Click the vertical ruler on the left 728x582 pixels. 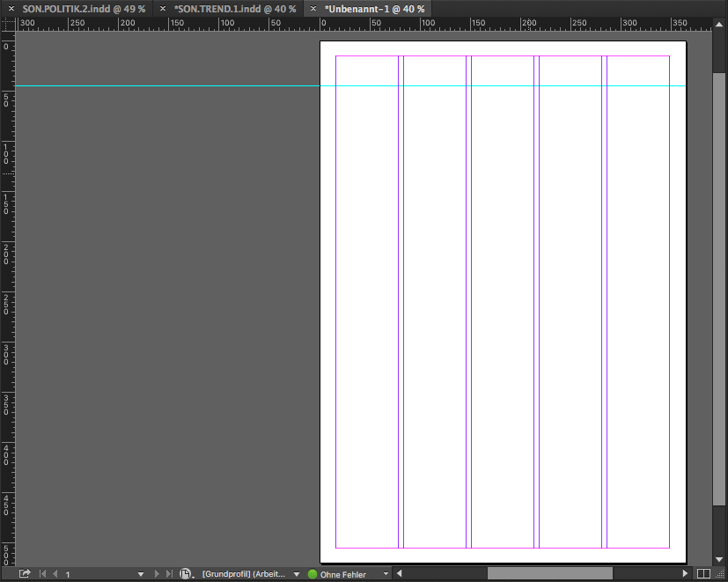(x=8, y=298)
